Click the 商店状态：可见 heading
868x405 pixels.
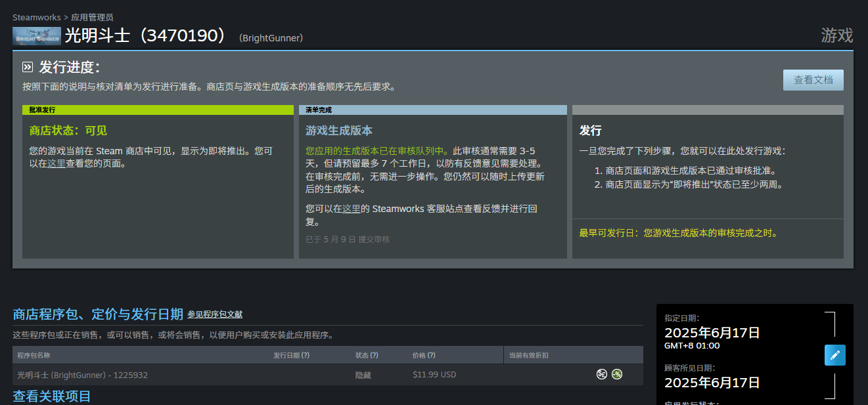(68, 131)
